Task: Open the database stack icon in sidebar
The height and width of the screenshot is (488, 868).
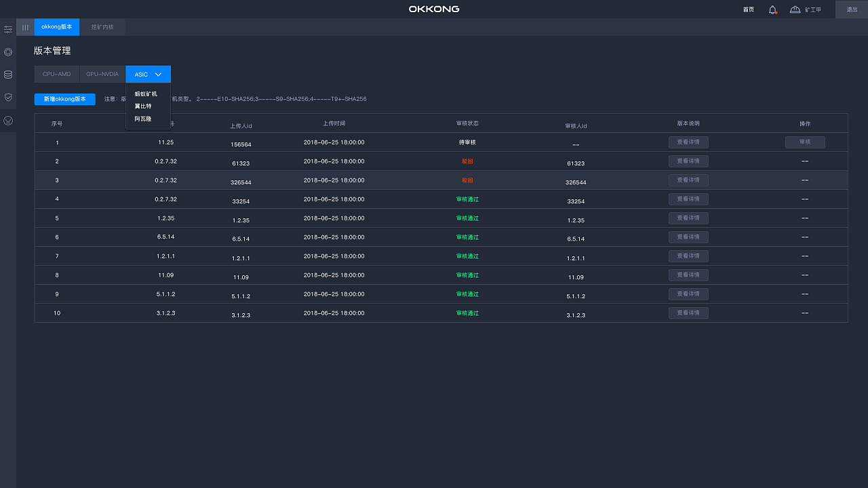Action: click(x=8, y=75)
